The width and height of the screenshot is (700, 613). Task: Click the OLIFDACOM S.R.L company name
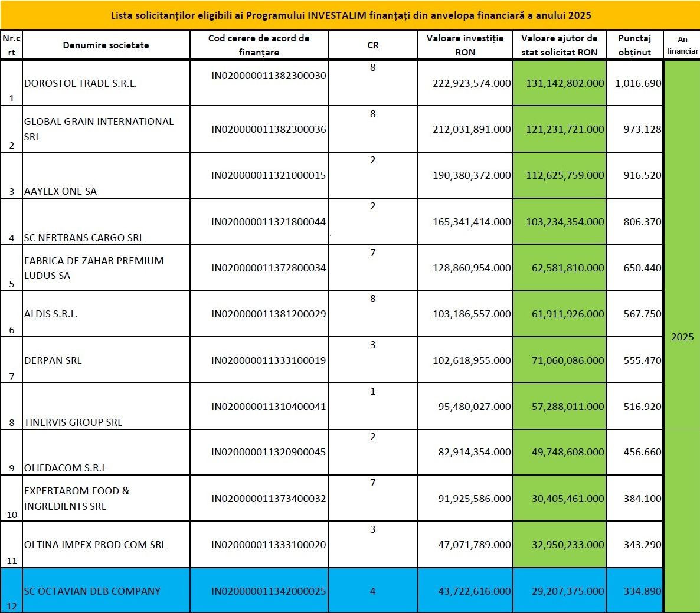tap(66, 468)
